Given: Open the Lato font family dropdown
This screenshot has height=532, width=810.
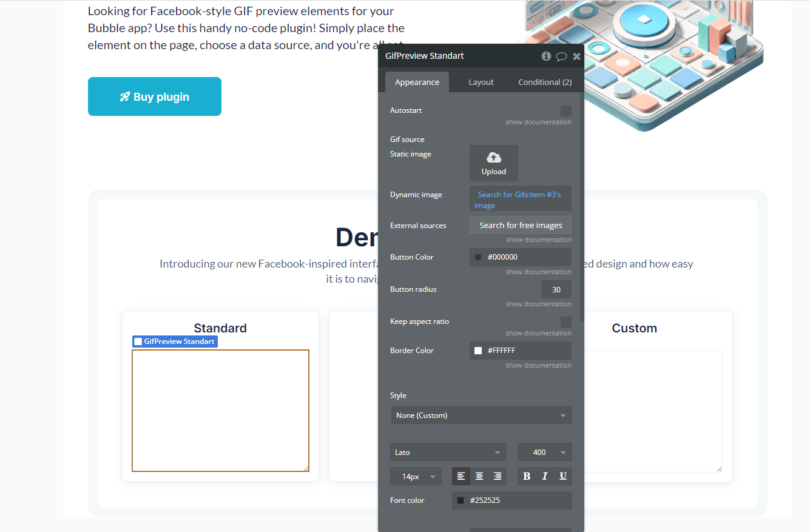Looking at the screenshot, I should pyautogui.click(x=448, y=452).
